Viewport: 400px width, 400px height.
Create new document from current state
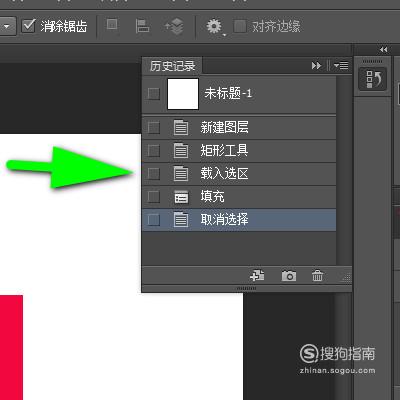click(x=257, y=276)
